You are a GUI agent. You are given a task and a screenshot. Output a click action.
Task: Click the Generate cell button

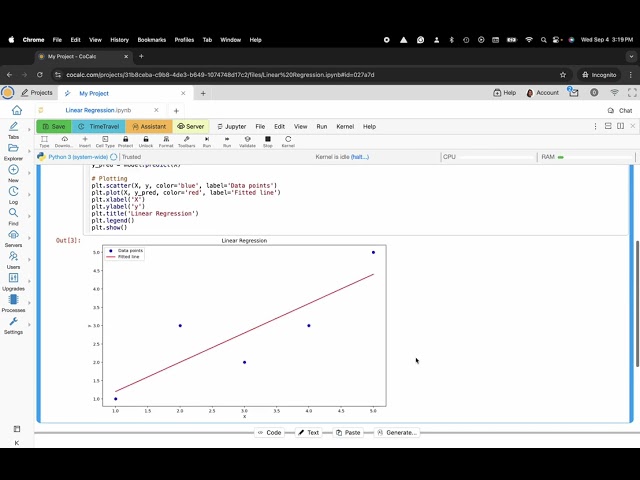397,433
